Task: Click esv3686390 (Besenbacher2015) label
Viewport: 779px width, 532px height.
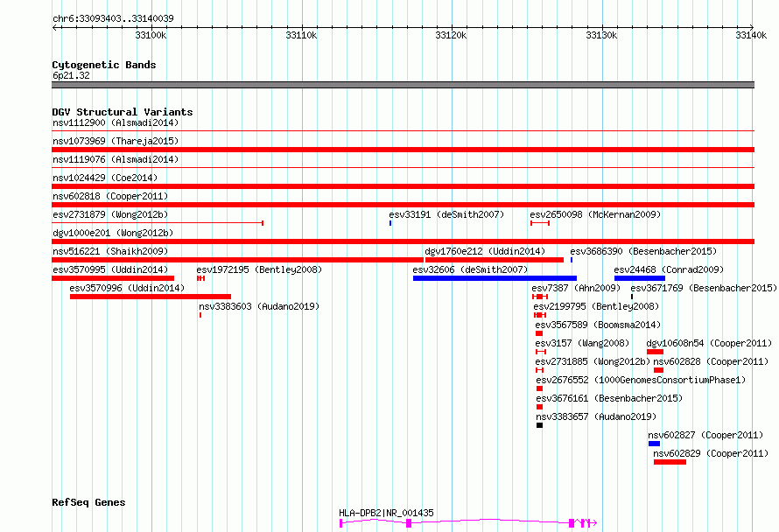Action: (643, 251)
